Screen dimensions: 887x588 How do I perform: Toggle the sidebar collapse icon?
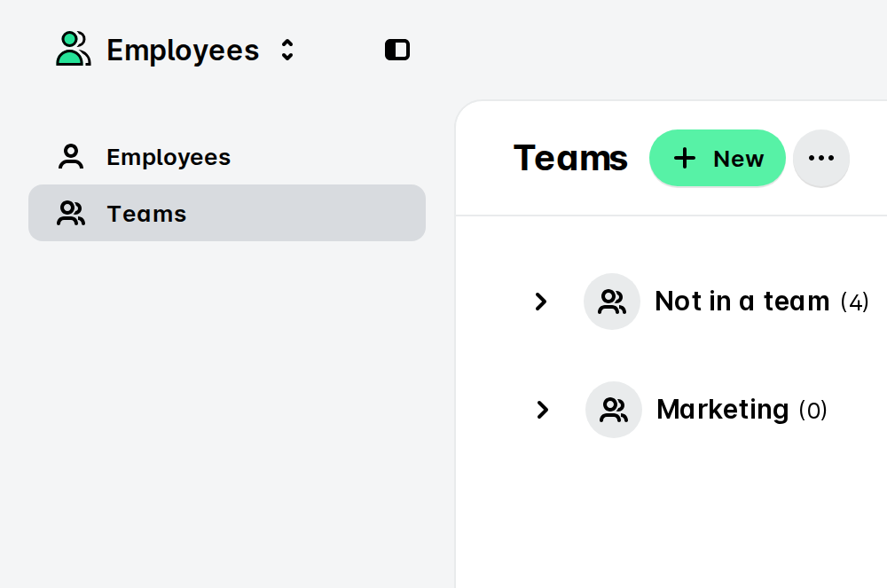point(397,50)
